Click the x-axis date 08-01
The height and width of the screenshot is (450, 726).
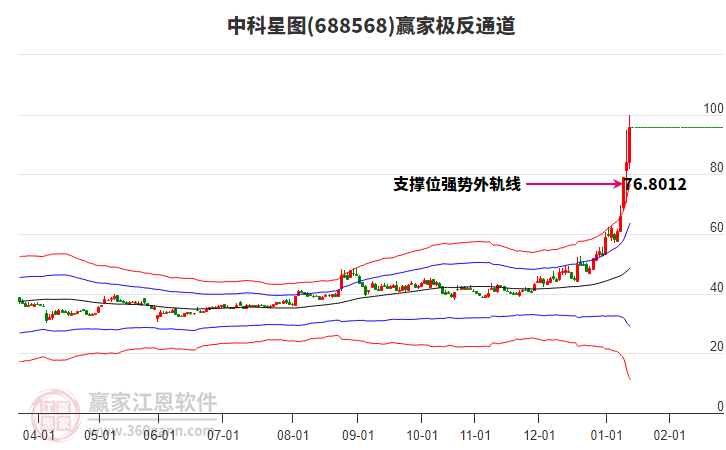point(293,435)
